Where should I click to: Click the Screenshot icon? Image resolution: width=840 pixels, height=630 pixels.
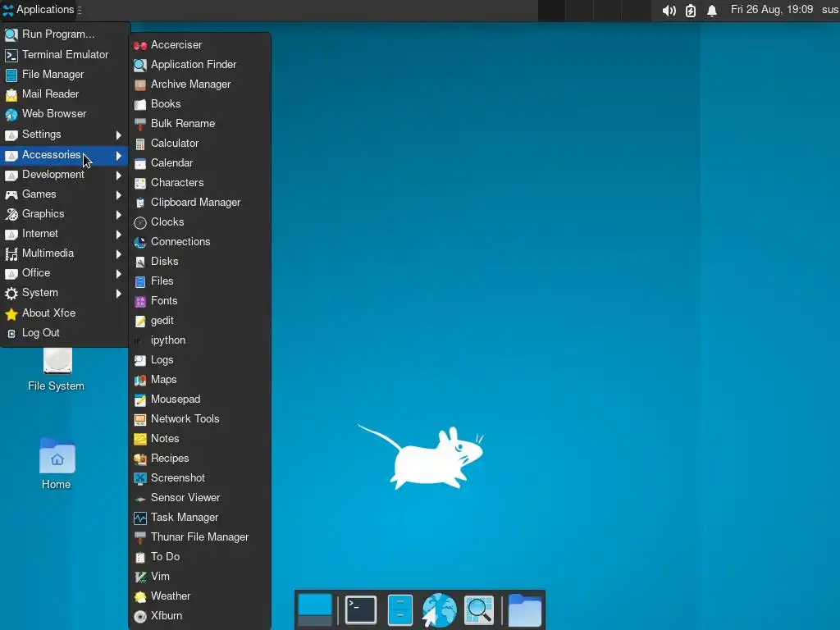tap(139, 478)
